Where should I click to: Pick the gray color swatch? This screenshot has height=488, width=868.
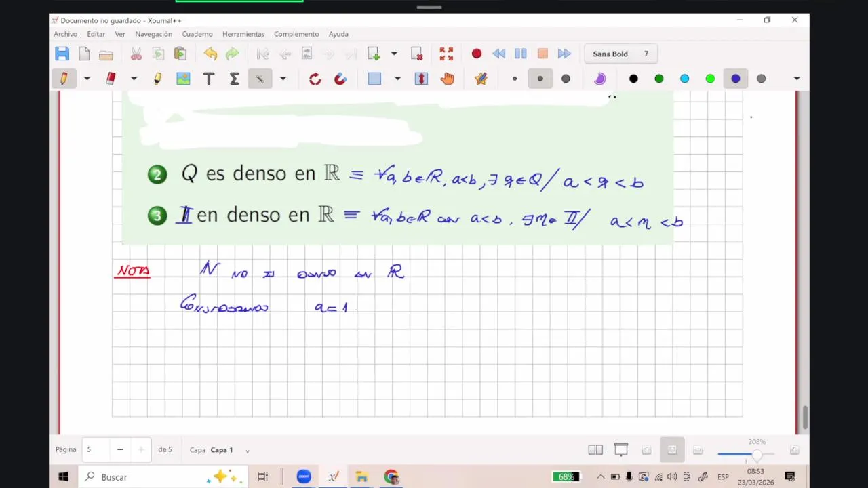coord(761,79)
